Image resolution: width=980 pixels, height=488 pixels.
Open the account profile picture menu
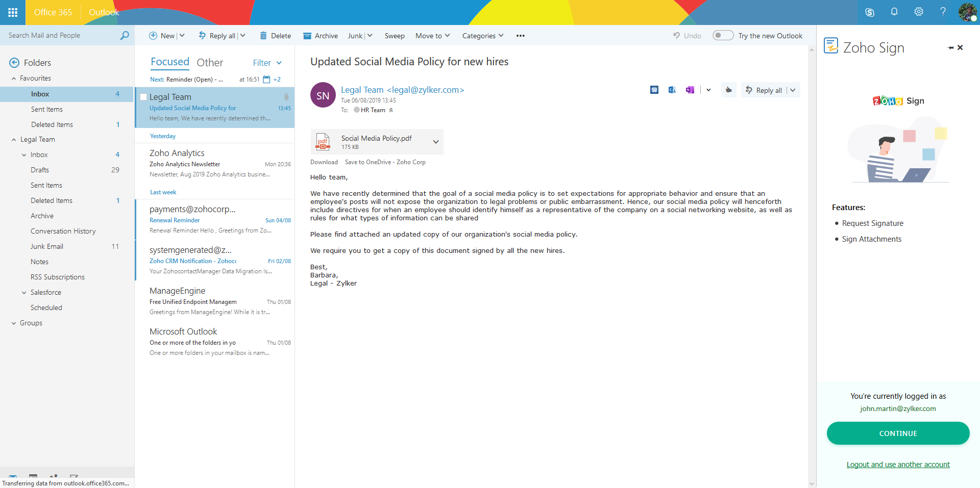click(x=967, y=12)
